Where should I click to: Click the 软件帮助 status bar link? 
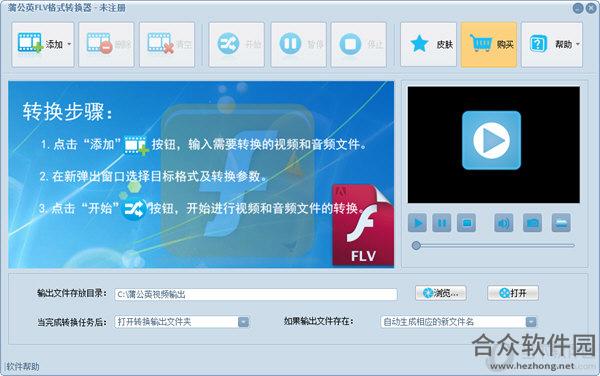pos(23,366)
